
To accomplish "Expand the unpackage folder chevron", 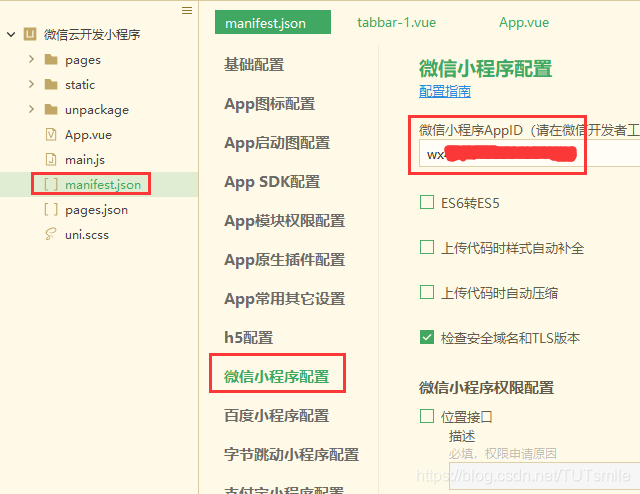I will pos(31,109).
